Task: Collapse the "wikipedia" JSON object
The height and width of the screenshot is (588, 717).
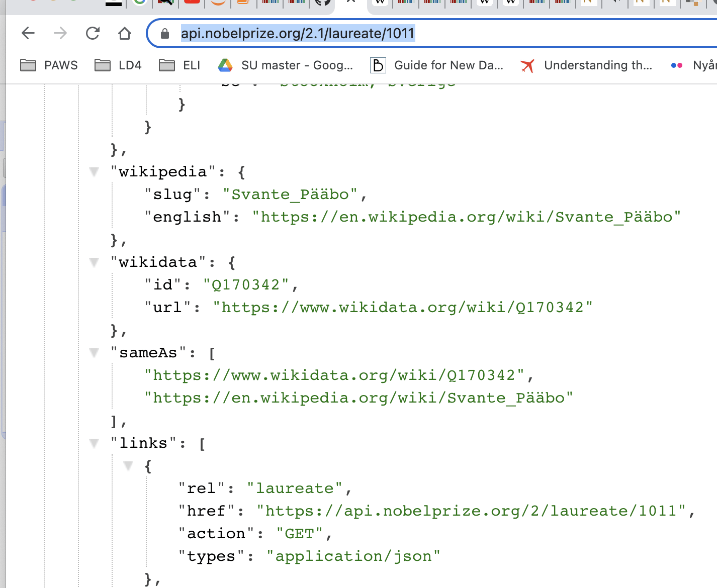Action: coord(94,172)
